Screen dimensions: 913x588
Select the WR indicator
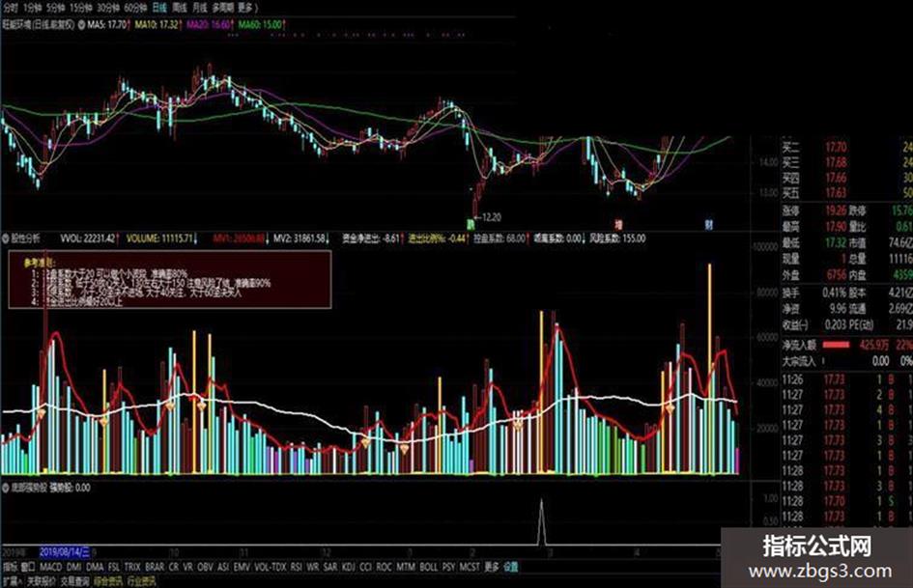click(313, 566)
